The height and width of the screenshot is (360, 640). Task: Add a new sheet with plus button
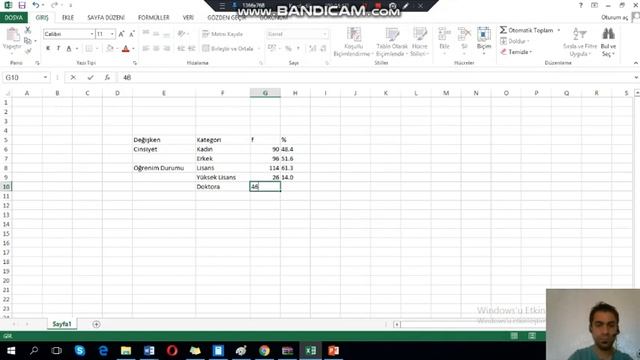coord(96,324)
